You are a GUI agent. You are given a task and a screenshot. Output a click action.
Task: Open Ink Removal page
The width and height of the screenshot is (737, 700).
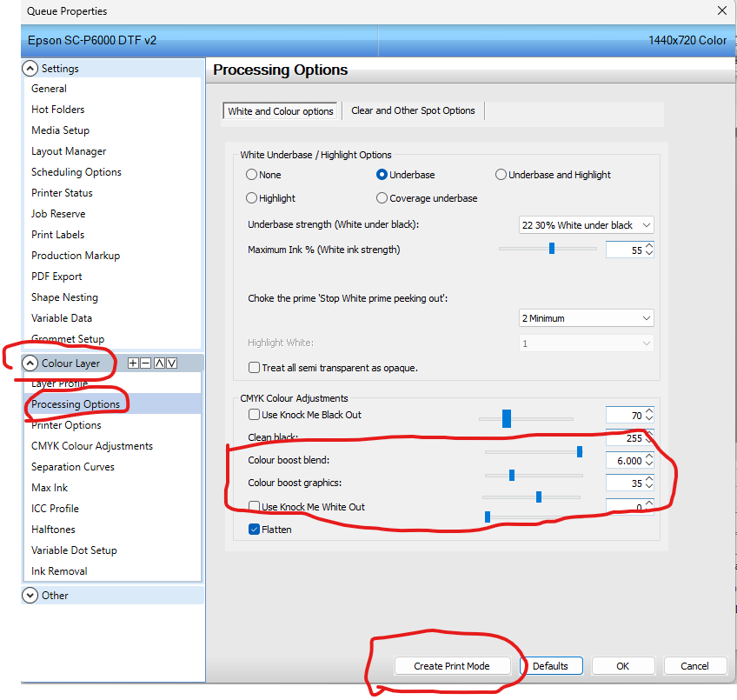pyautogui.click(x=59, y=571)
